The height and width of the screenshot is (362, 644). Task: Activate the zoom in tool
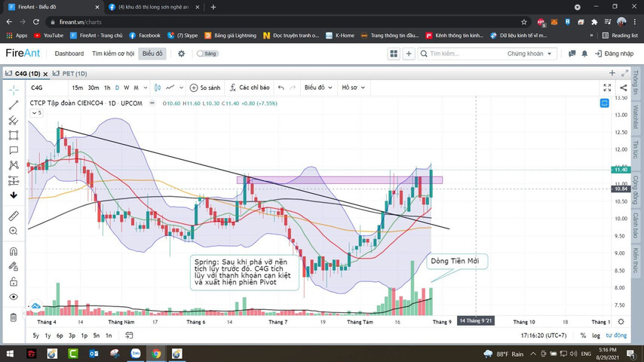click(x=14, y=231)
